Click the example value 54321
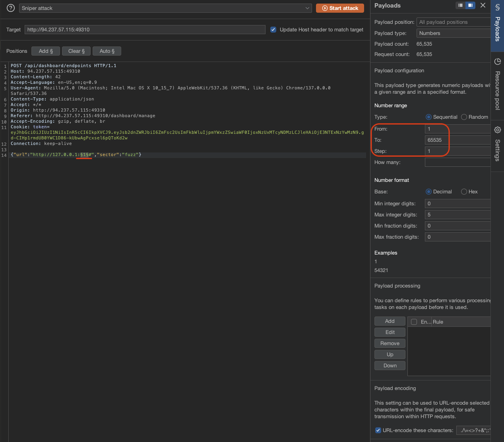 click(381, 270)
